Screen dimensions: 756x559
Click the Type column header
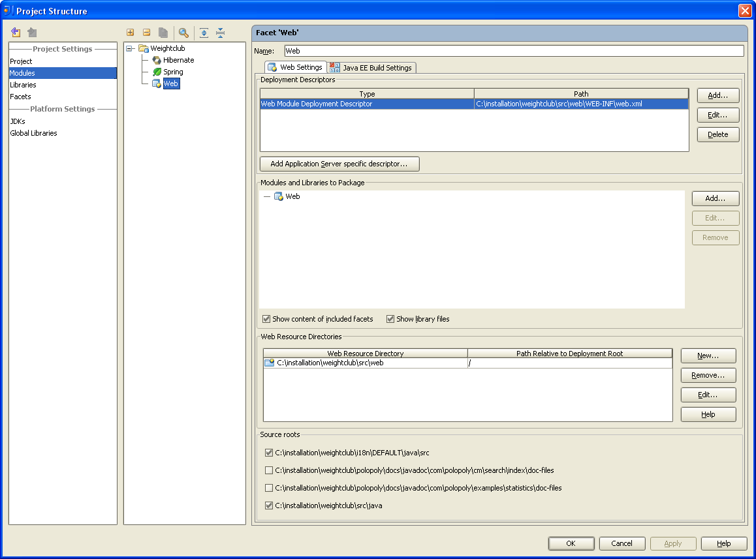[x=367, y=93]
